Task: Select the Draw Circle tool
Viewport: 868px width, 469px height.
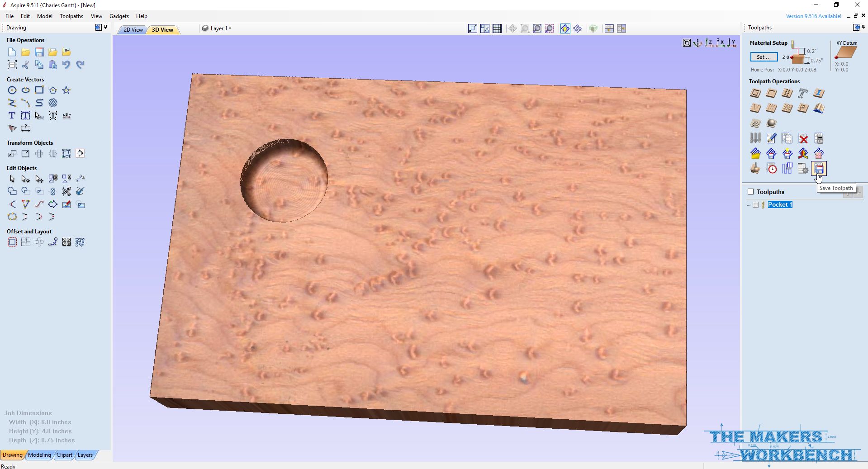Action: 12,90
